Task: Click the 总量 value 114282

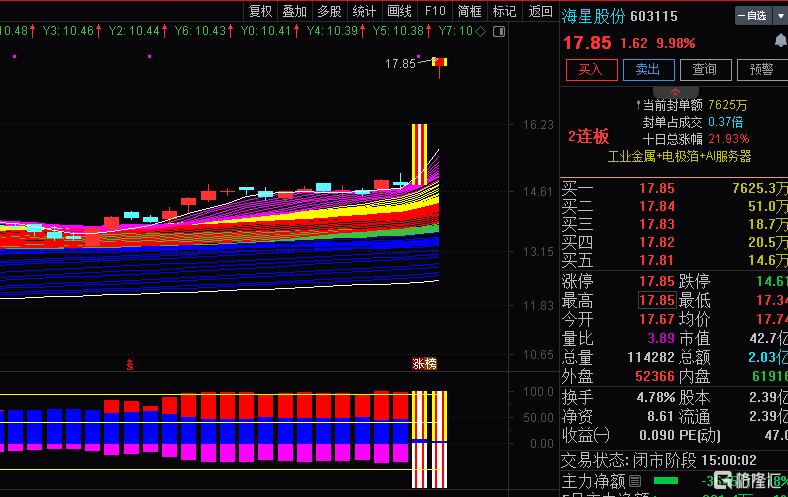Action: tap(651, 357)
